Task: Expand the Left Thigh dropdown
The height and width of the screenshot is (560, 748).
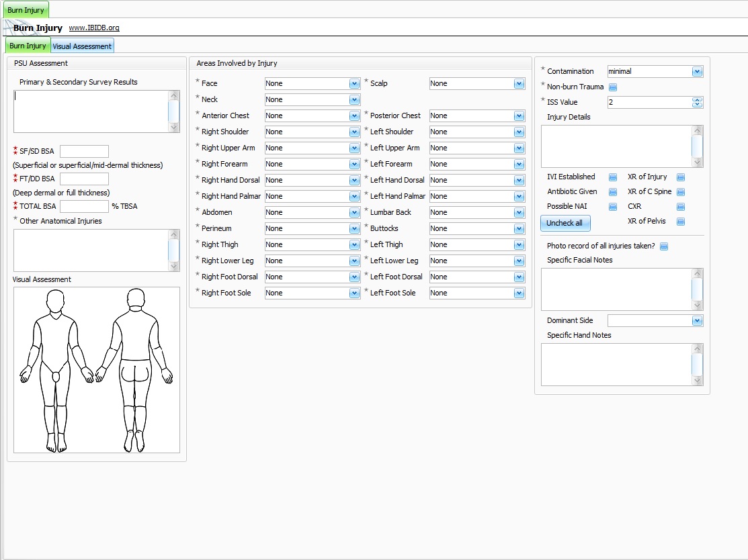Action: [x=518, y=245]
